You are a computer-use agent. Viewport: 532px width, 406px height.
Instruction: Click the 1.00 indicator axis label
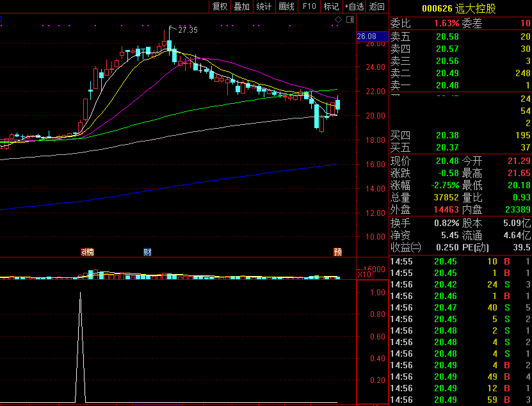[x=378, y=293]
